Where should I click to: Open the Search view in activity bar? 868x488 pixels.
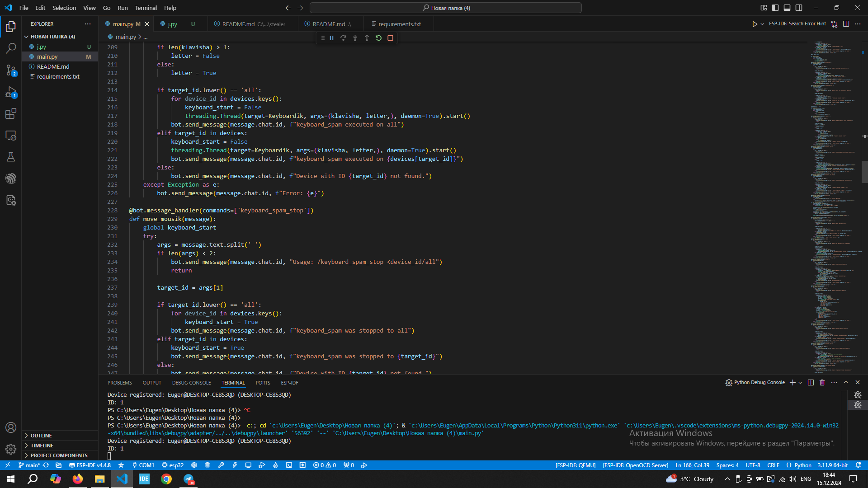11,48
